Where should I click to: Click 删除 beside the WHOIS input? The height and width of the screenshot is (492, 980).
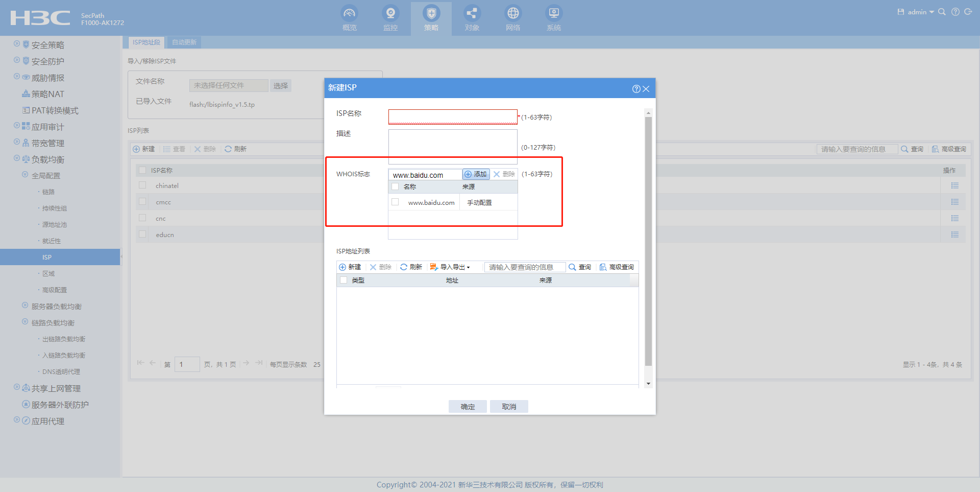coord(504,174)
